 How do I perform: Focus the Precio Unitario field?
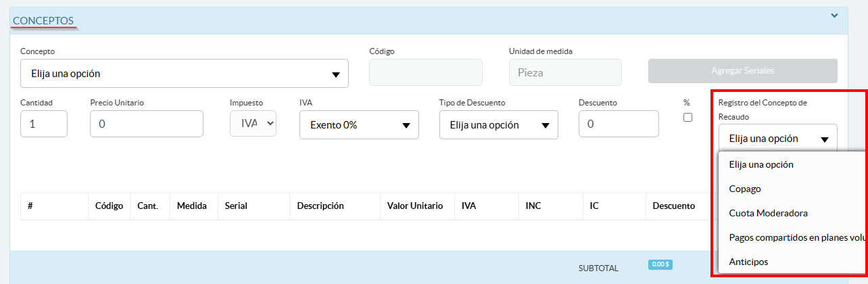click(146, 124)
